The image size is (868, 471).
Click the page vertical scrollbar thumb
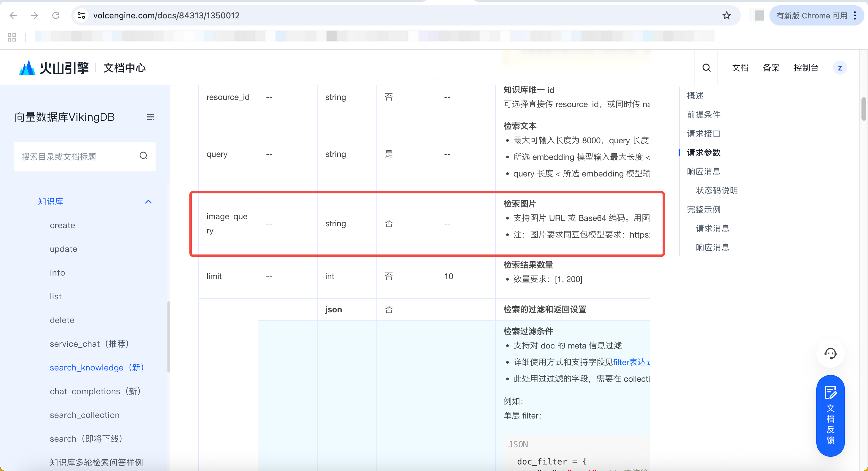tap(864, 109)
